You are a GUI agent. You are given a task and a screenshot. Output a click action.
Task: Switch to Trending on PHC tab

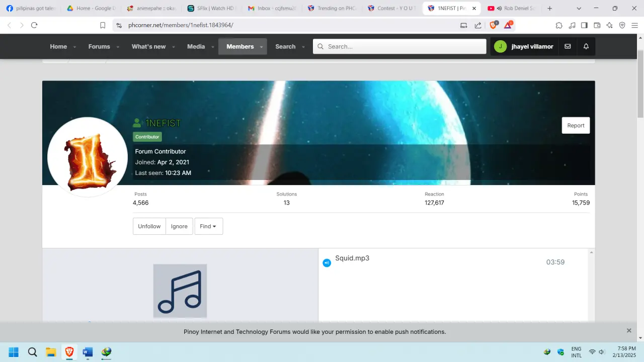332,9
